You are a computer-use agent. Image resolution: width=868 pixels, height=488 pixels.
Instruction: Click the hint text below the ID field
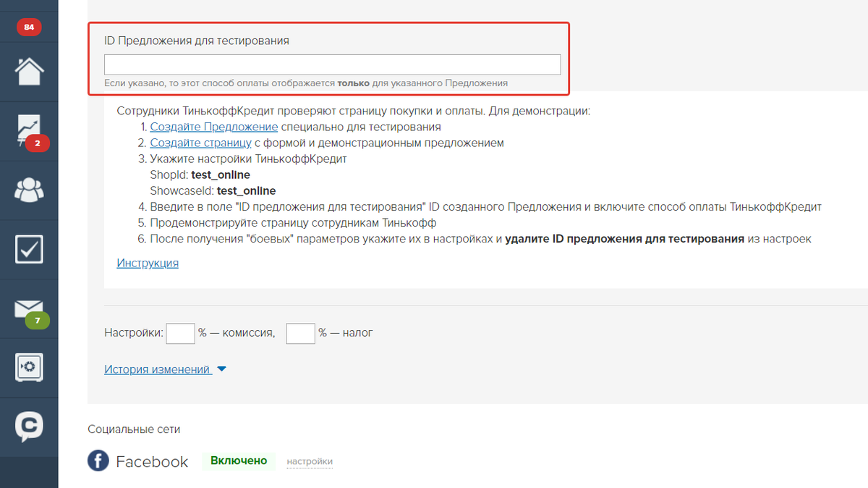click(306, 83)
